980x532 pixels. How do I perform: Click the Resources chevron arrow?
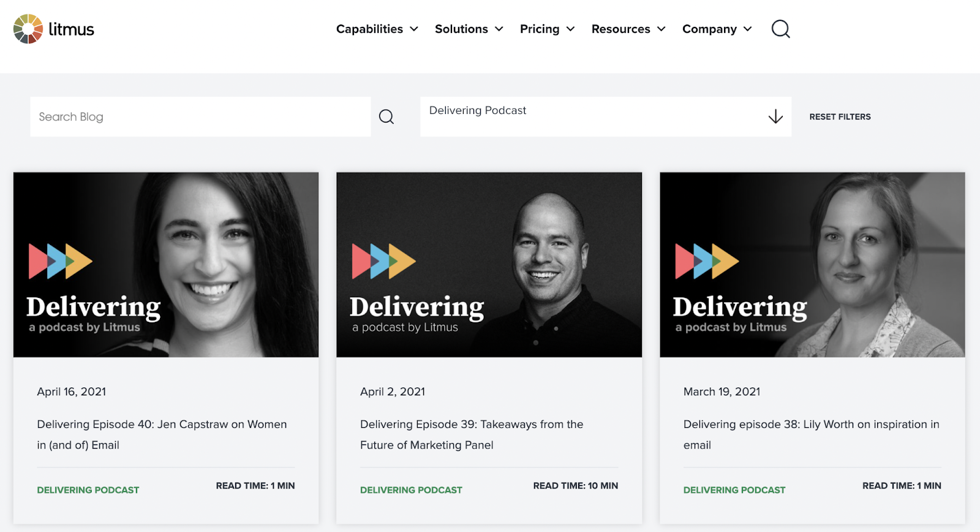[x=661, y=29]
